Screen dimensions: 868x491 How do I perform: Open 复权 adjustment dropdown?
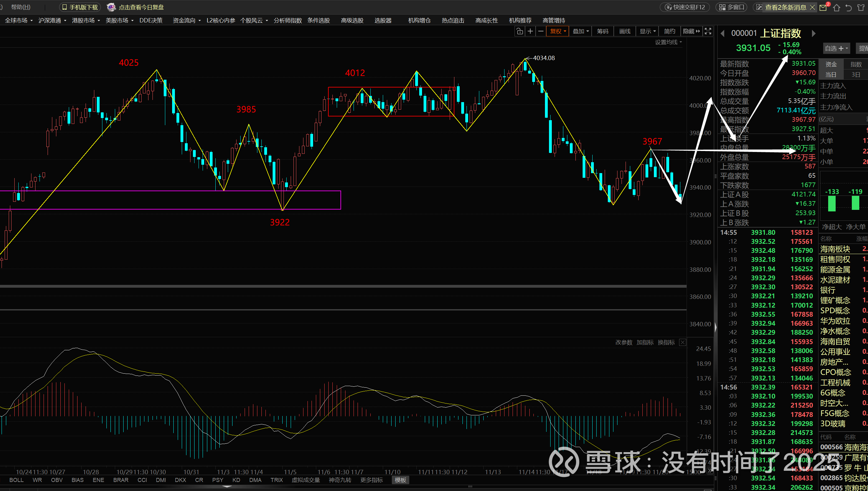(x=558, y=31)
